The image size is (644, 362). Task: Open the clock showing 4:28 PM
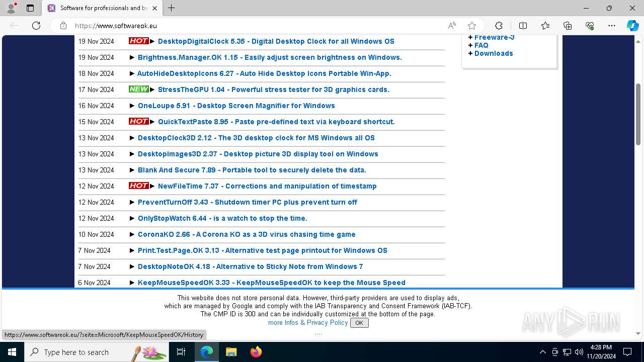601,352
